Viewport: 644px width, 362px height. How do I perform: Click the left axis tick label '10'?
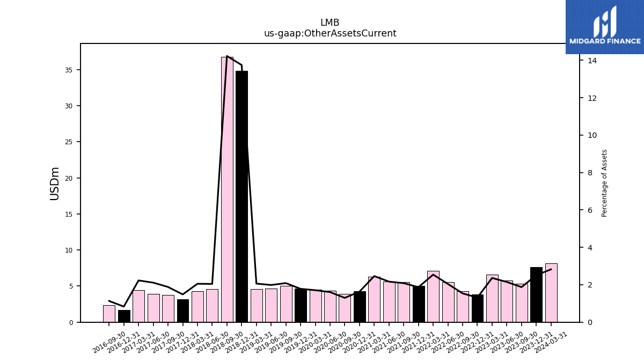pyautogui.click(x=69, y=250)
